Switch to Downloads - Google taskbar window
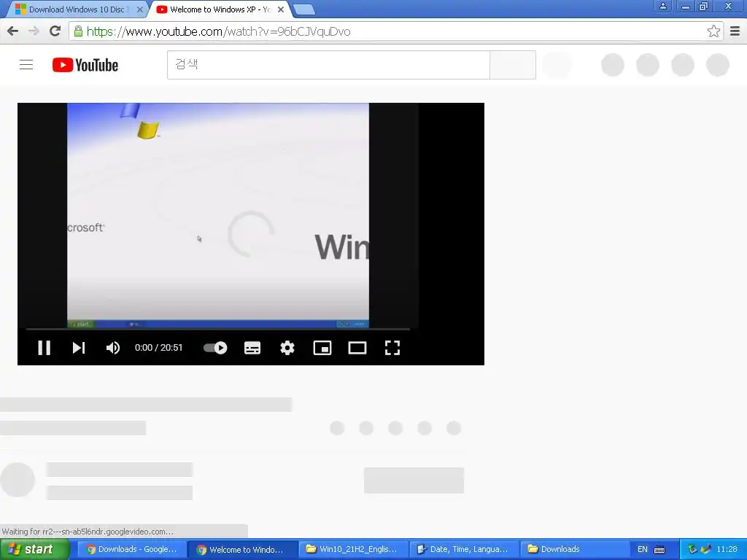747x560 pixels. tap(131, 550)
